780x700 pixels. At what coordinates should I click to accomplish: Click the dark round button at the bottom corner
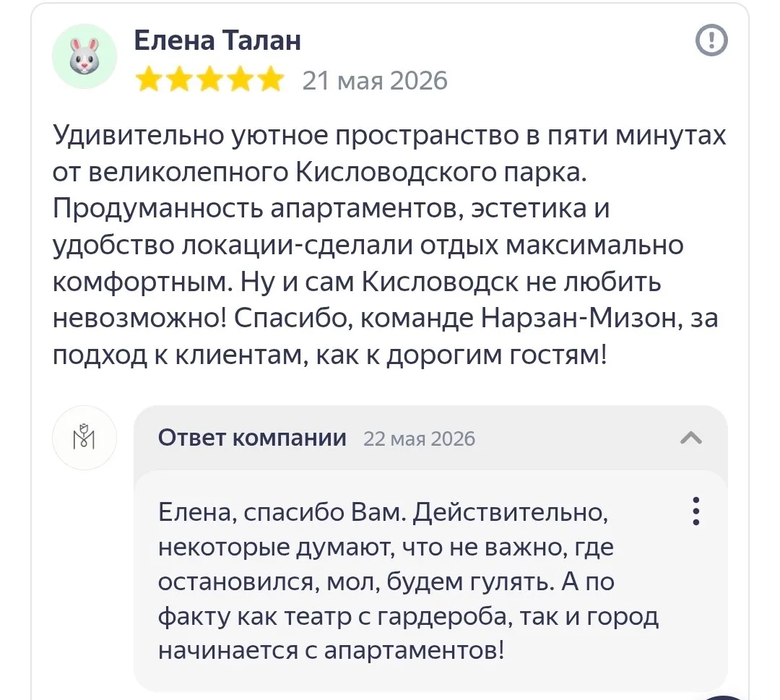[724, 696]
